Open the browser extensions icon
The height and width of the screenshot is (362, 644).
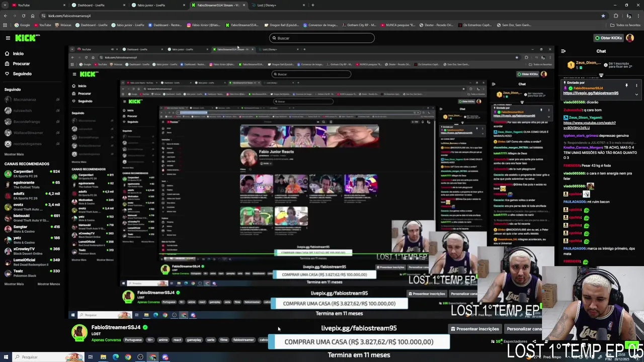point(616,16)
